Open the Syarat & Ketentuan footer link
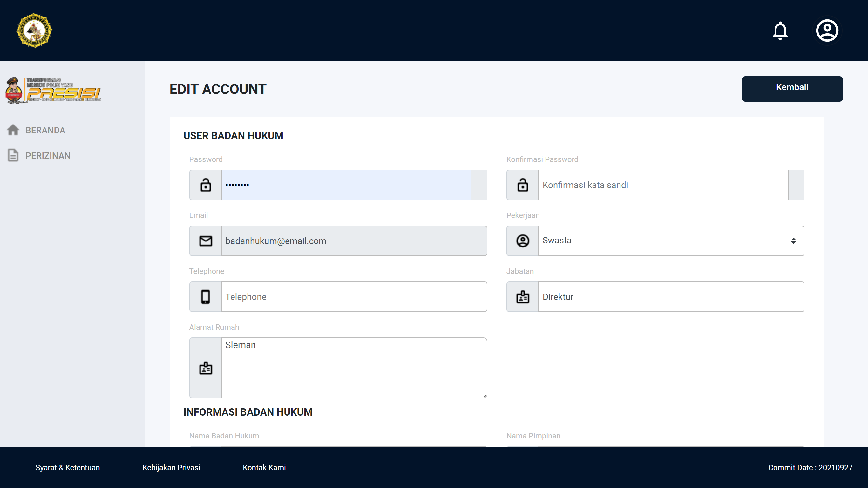The image size is (868, 488). 67,467
